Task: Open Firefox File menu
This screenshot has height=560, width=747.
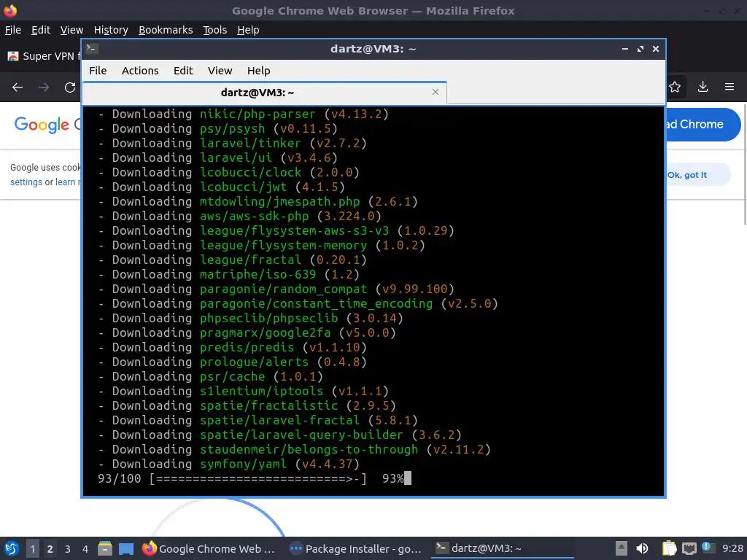Action: [x=13, y=30]
